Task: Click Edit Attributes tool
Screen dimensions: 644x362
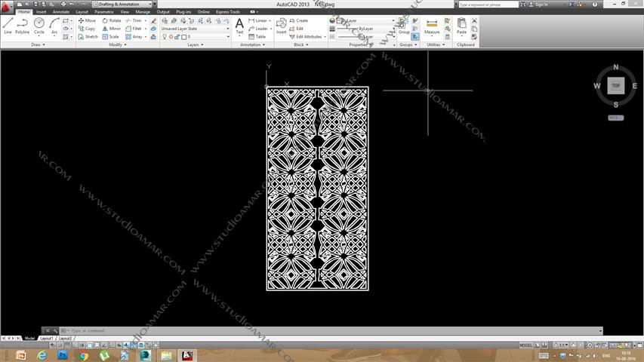Action: coord(306,36)
